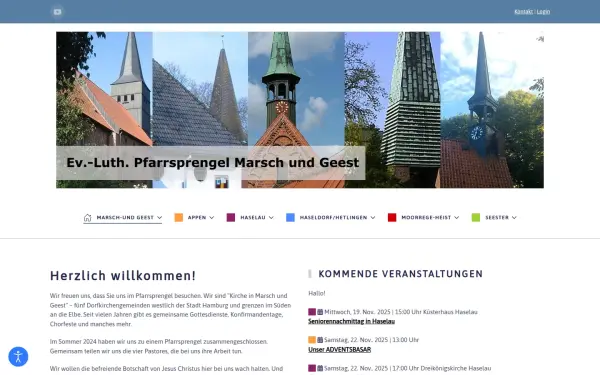Screen dimensions: 600x375
Task: Click the red Moorrege-Heist color square in the menu
Action: (392, 217)
